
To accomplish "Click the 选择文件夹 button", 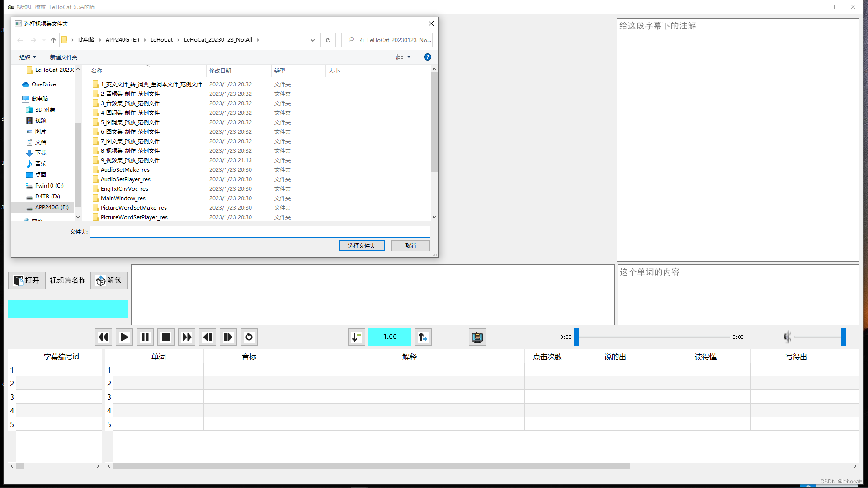I will (361, 245).
